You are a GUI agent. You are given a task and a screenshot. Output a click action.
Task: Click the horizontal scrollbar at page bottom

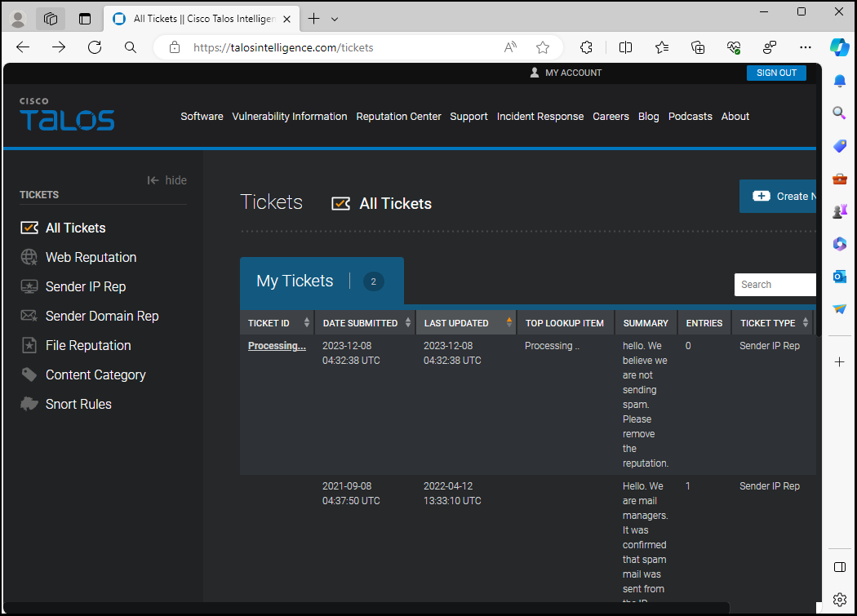366,608
